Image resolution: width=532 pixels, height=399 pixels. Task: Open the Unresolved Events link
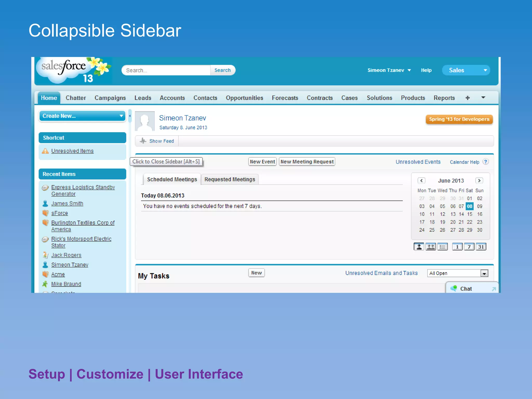418,162
